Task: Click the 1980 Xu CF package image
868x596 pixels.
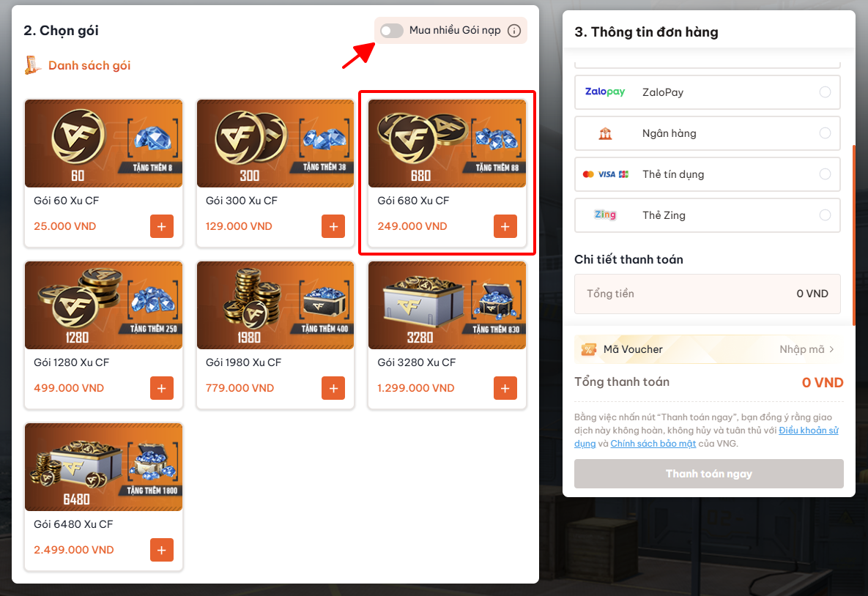Action: (x=275, y=305)
